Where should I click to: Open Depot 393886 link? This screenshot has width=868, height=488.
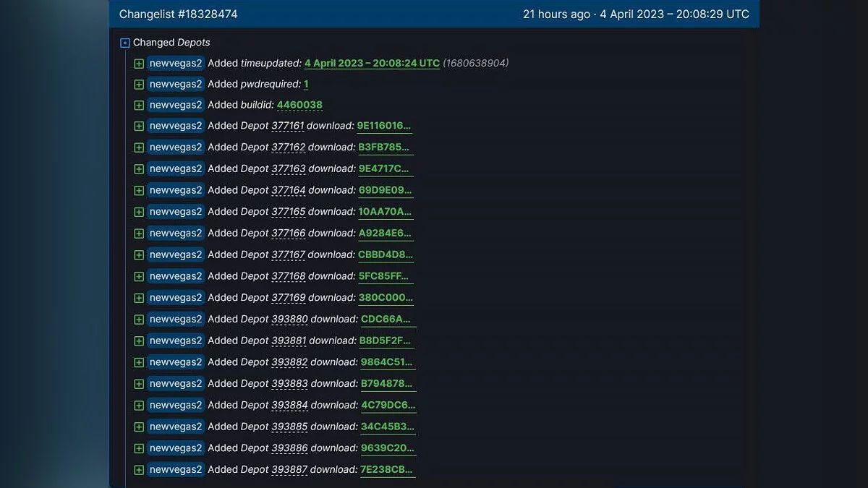tap(289, 448)
